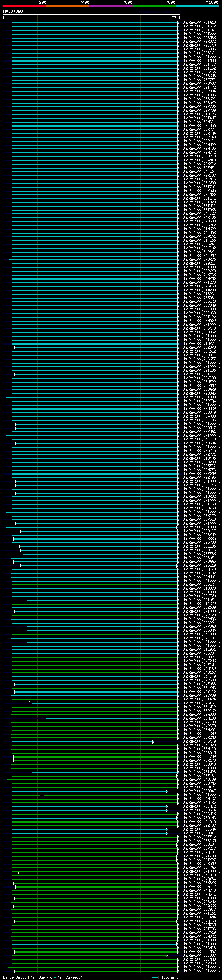Click the query end position 513
The image size is (222, 980).
pyautogui.click(x=175, y=17)
